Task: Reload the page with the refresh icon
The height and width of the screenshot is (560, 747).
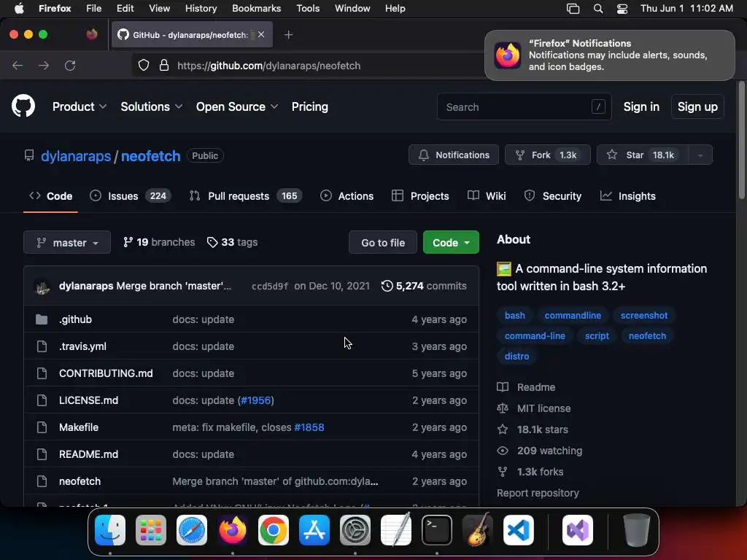Action: pyautogui.click(x=70, y=65)
